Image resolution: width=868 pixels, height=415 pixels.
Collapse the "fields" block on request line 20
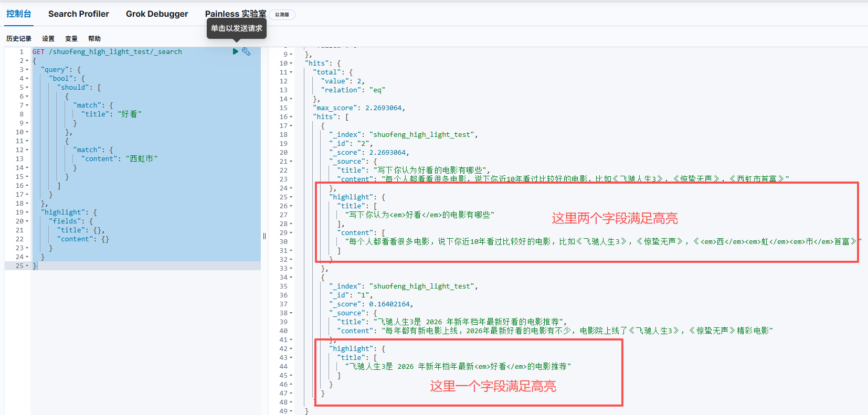pos(27,221)
